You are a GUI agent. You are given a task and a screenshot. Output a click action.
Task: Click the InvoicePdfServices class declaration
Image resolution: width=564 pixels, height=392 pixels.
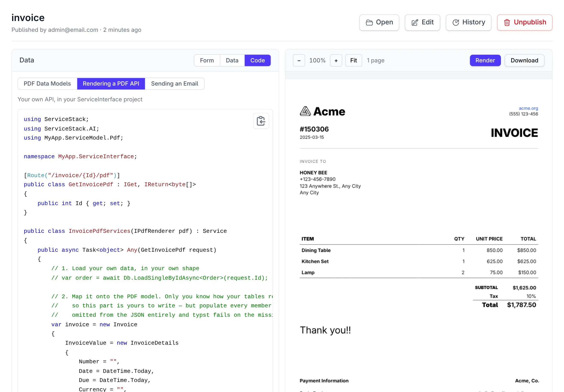coord(125,231)
